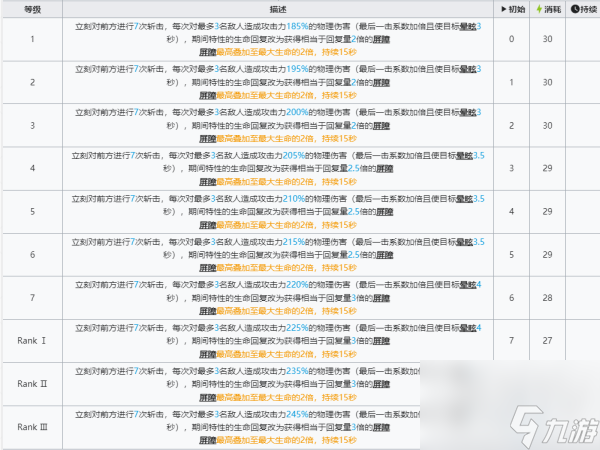Click cost value 27 in Rank Ⅰ row
600x450 pixels.
[x=548, y=341]
